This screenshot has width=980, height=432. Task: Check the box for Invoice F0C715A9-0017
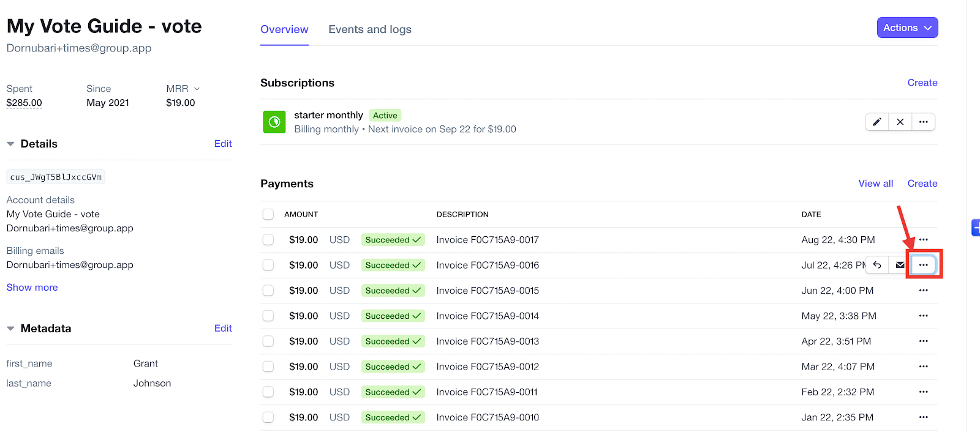click(x=268, y=240)
